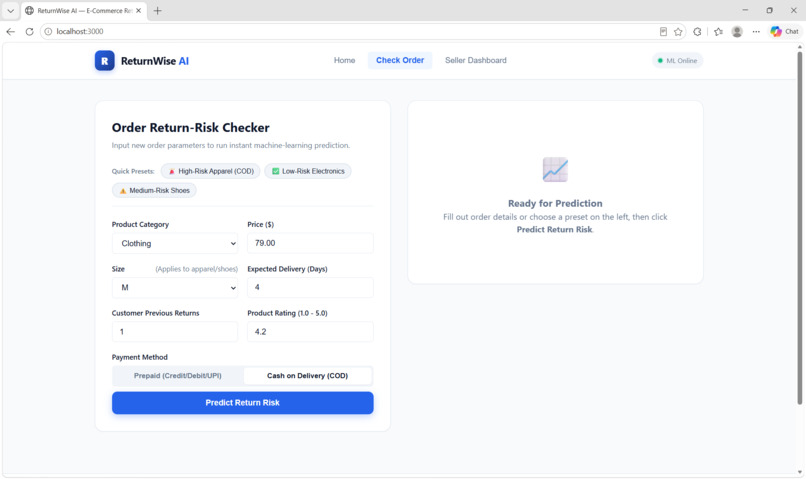The image size is (806, 479).
Task: Select Cash on Delivery (COD) payment
Action: (x=307, y=376)
